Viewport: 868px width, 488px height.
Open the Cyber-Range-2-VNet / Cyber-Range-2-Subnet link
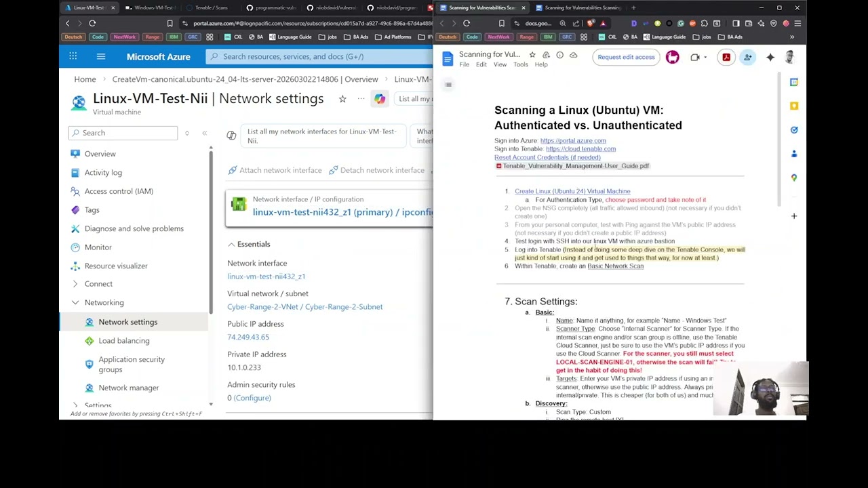[x=304, y=307]
